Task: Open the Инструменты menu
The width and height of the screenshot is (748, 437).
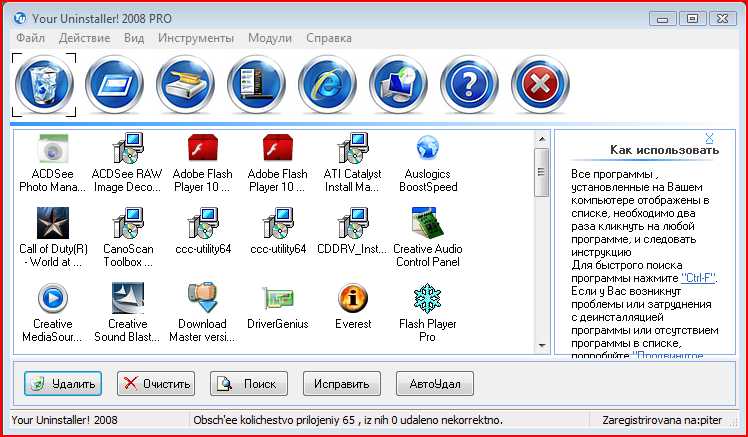Action: [196, 38]
